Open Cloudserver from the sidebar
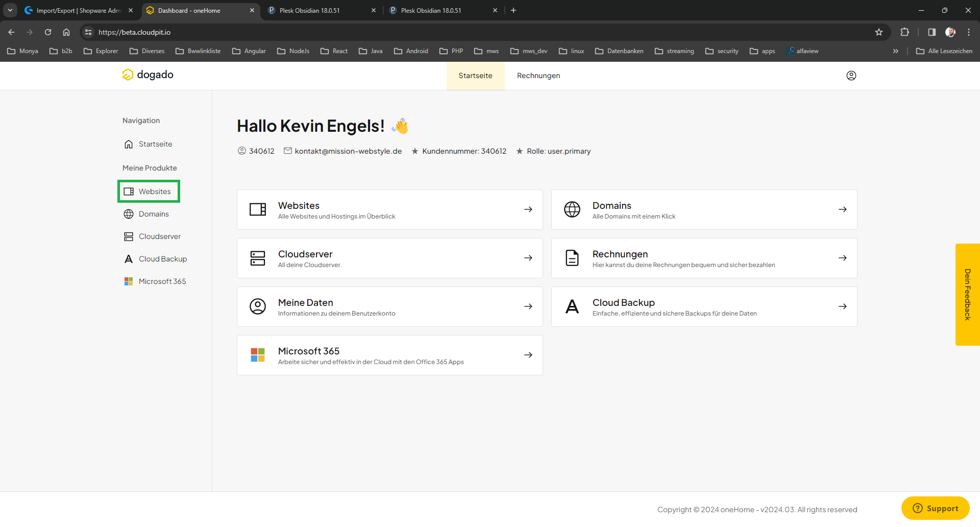This screenshot has width=980, height=527. click(159, 236)
